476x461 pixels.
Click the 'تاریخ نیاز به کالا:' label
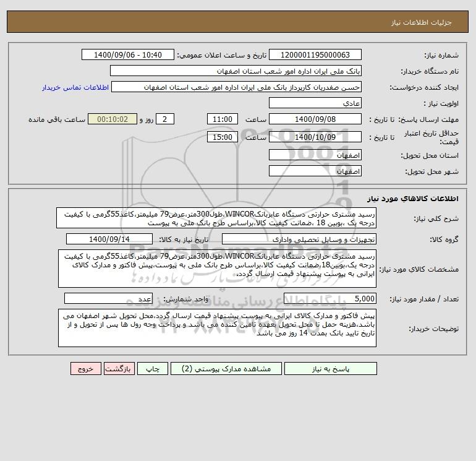coord(184,239)
